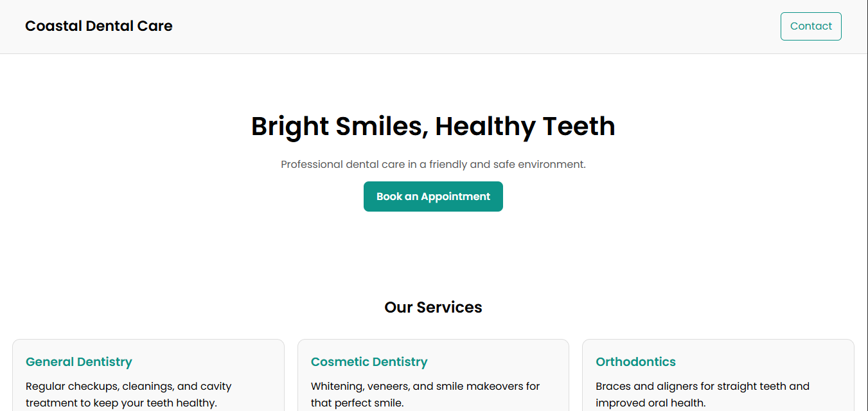The width and height of the screenshot is (868, 411).
Task: Click the Orthodontics heading
Action: click(635, 361)
